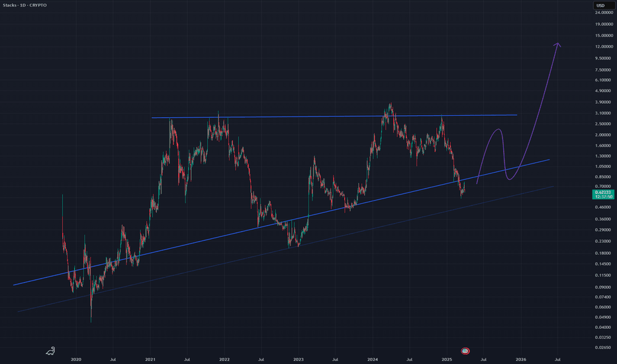Click the arrowhead at the purple projection's top
The width and height of the screenshot is (617, 364).
558,45
